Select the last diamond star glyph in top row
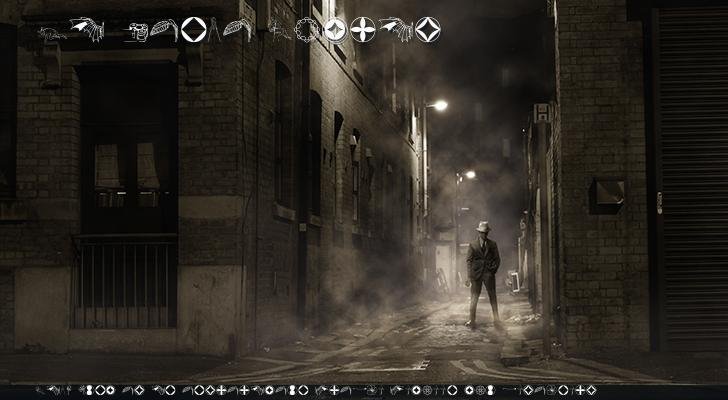This screenshot has width=728, height=400. click(428, 30)
